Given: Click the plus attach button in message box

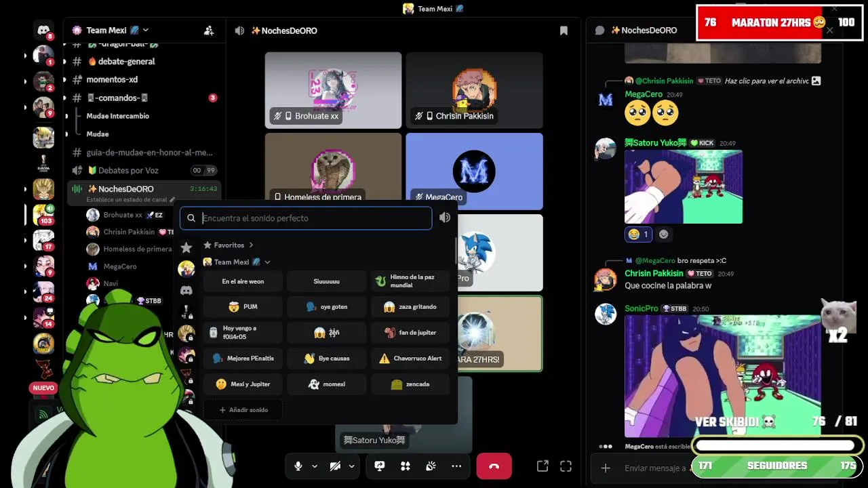Looking at the screenshot, I should 606,468.
